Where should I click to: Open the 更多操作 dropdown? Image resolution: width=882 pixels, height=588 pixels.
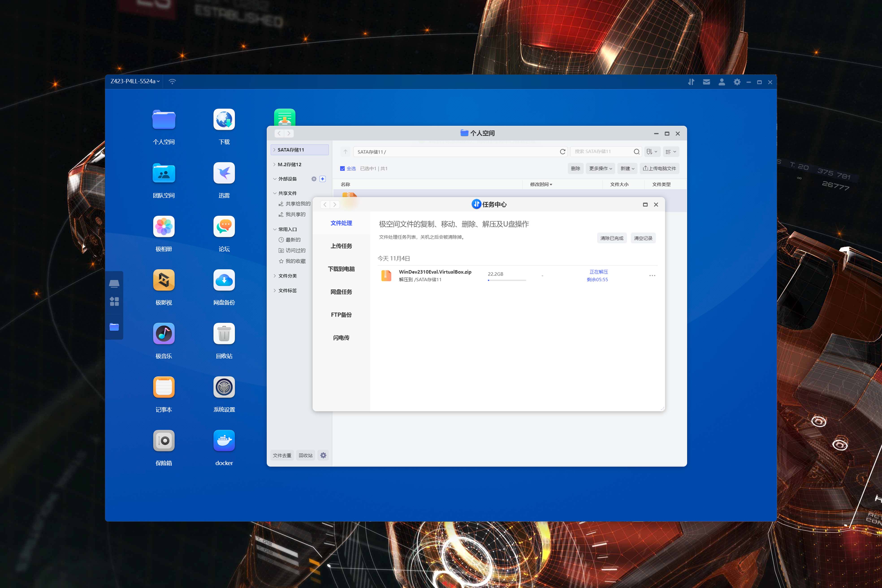pyautogui.click(x=600, y=168)
